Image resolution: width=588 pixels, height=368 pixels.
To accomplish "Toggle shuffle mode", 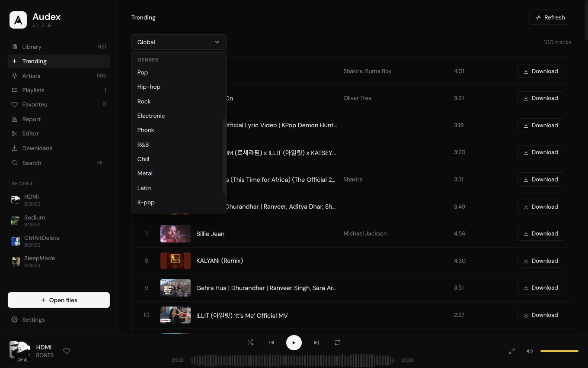I will [250, 342].
